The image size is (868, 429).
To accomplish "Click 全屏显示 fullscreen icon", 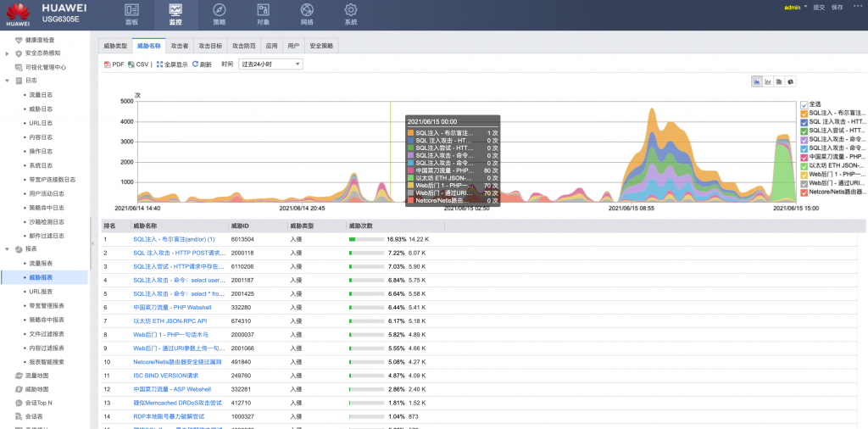I will [x=159, y=64].
